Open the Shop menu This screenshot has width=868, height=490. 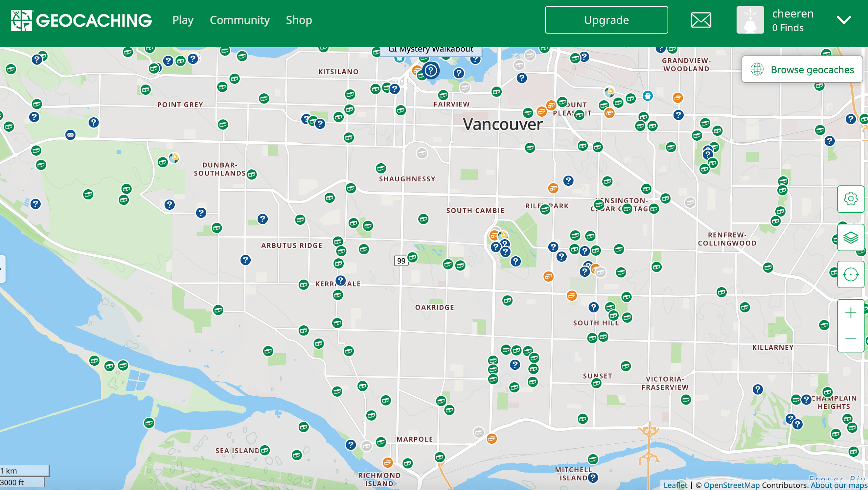(299, 20)
